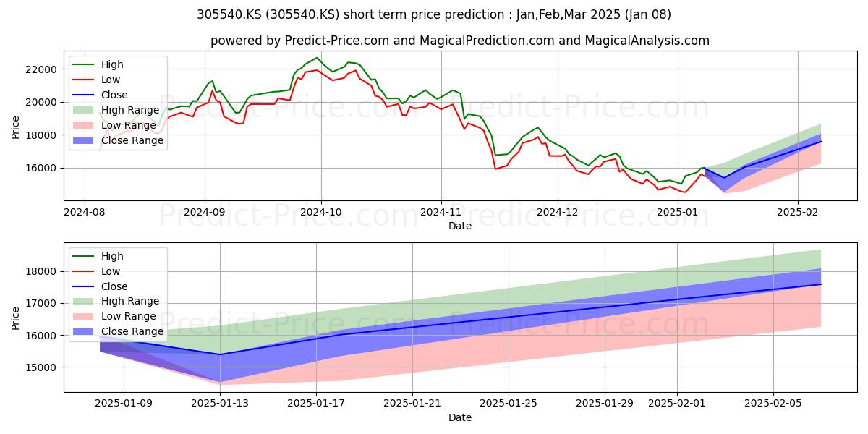Click the top chart legend entry 'Close Range'

[x=132, y=140]
